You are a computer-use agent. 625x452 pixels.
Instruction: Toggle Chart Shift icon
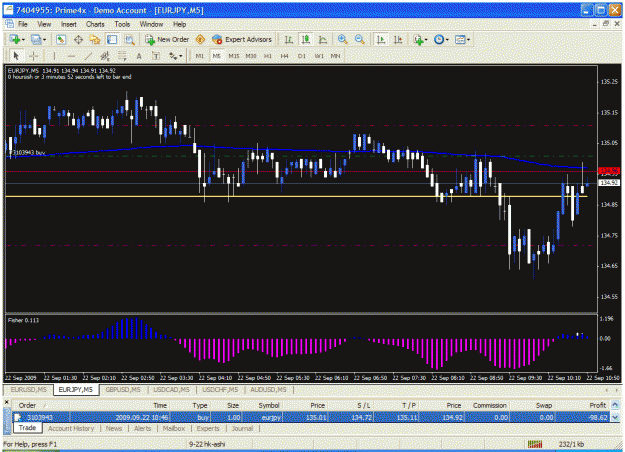(398, 39)
